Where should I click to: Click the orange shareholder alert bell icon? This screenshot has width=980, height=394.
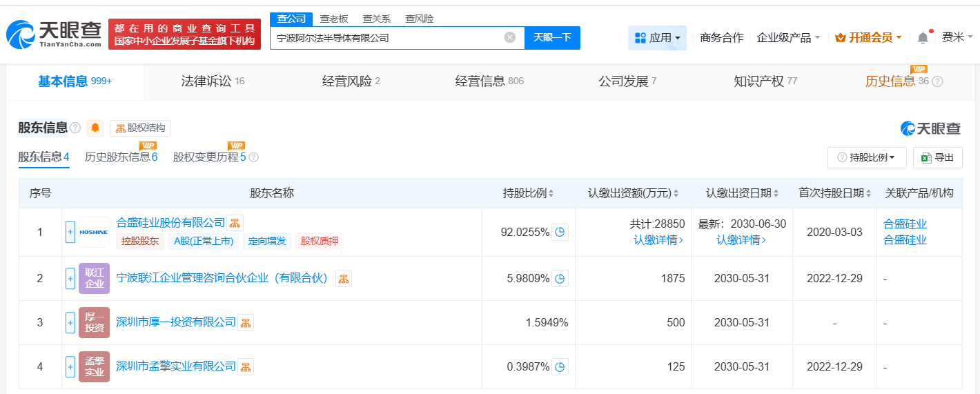pos(95,128)
